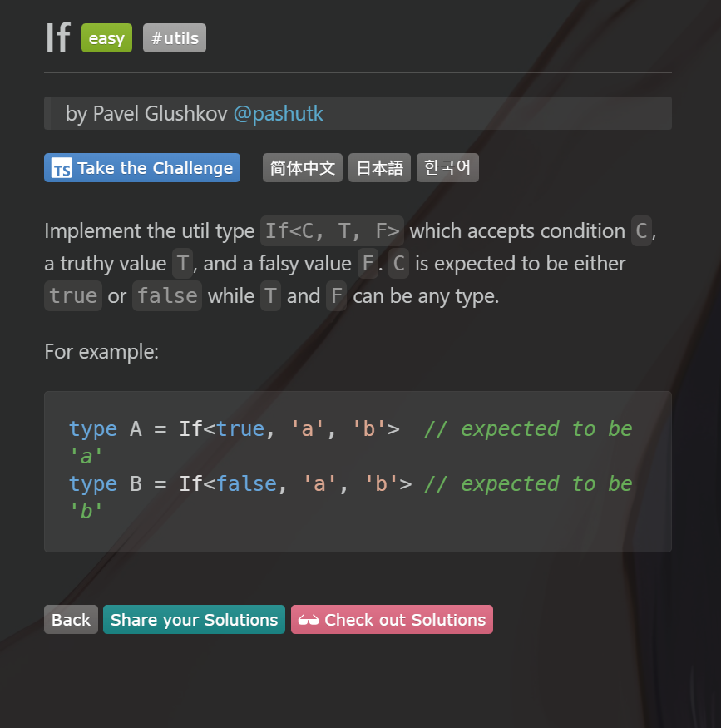Go Back to the previous page

point(71,619)
